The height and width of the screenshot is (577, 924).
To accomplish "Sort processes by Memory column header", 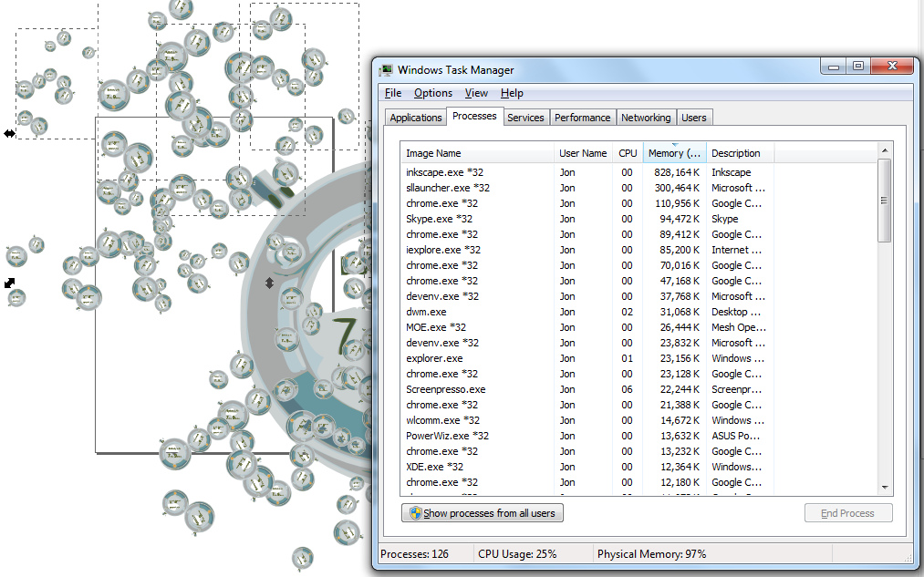I will pyautogui.click(x=674, y=153).
